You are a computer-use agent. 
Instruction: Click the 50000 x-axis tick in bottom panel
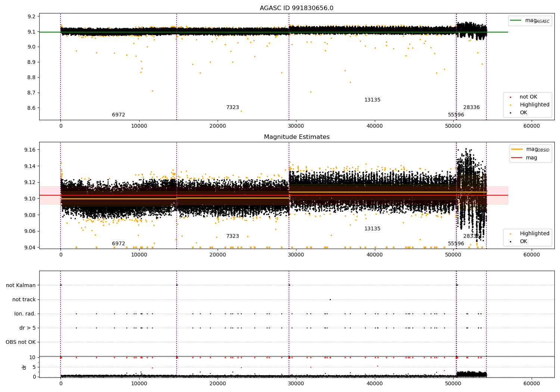[x=453, y=384]
